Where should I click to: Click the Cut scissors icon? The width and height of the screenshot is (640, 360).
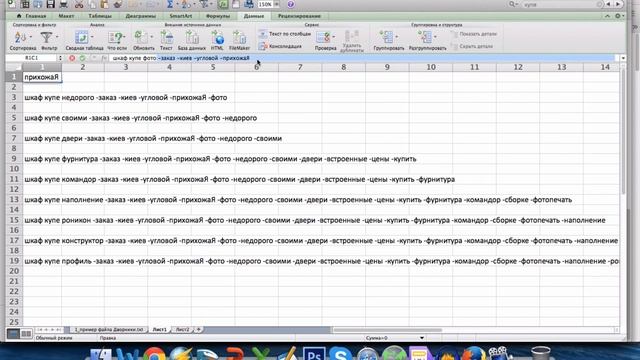[79, 4]
